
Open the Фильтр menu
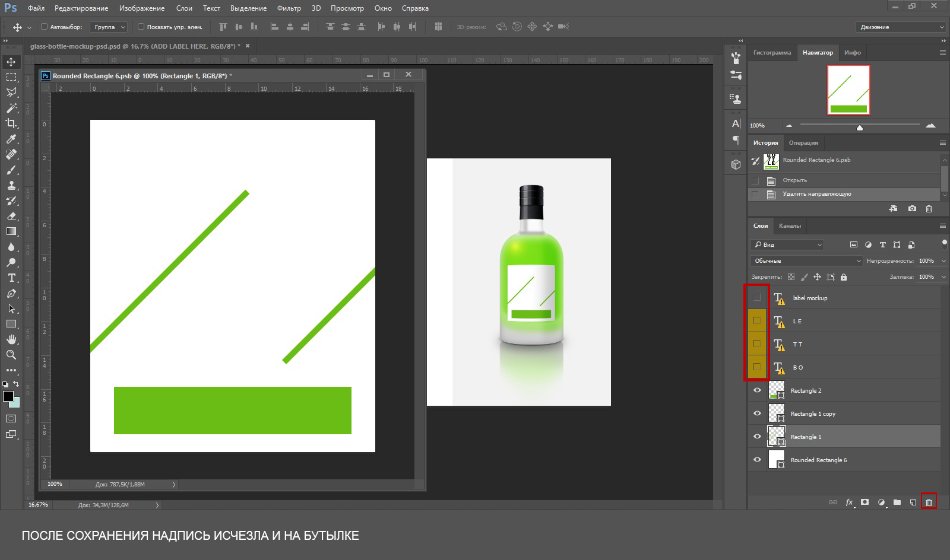pos(289,8)
